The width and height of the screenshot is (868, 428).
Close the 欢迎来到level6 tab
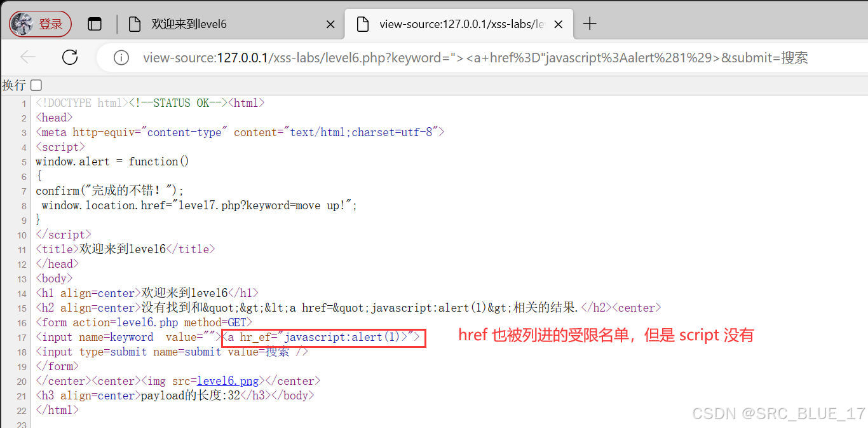point(330,24)
